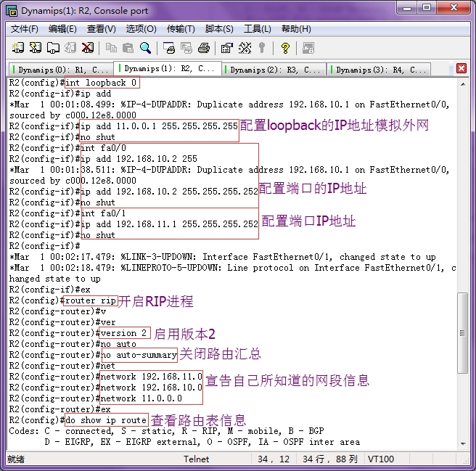The image size is (476, 471).
Task: Open the 脚本(S) menu
Action: click(219, 29)
